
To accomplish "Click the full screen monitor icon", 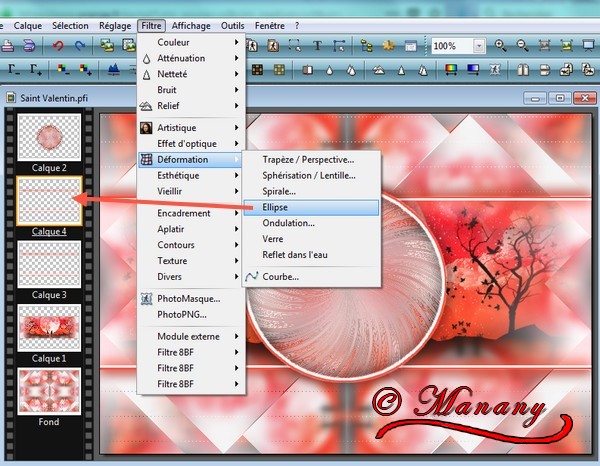I will pyautogui.click(x=589, y=46).
